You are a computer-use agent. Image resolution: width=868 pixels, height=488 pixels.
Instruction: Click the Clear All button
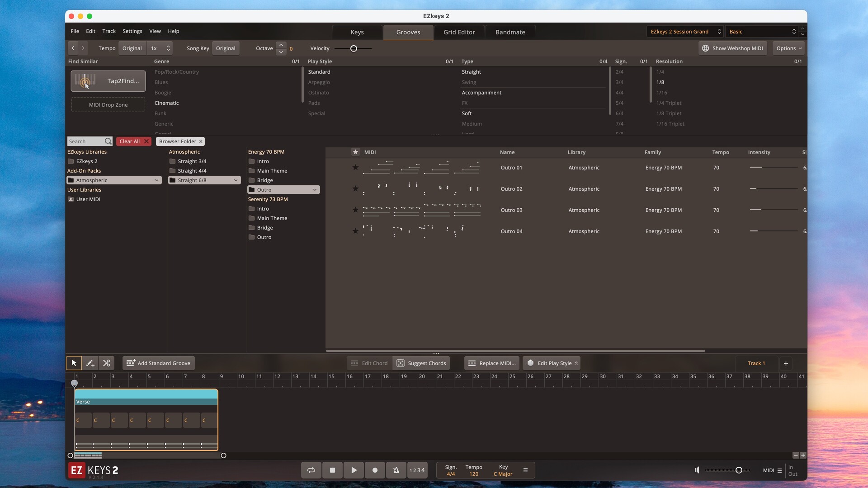pyautogui.click(x=133, y=141)
